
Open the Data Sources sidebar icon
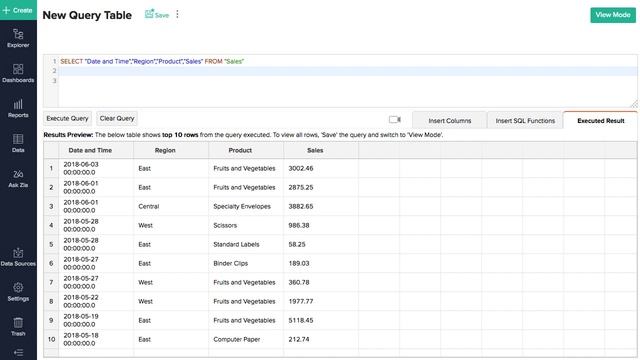pyautogui.click(x=18, y=257)
